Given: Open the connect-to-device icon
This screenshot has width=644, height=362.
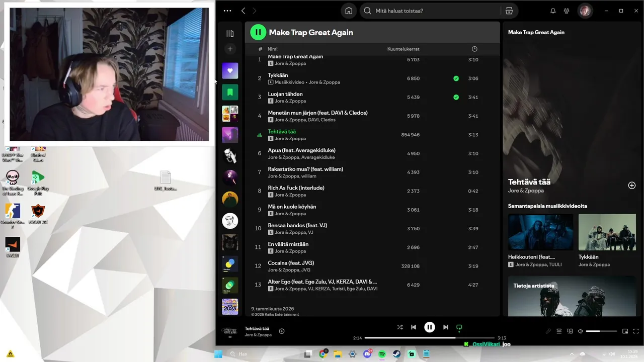Looking at the screenshot, I should [570, 331].
